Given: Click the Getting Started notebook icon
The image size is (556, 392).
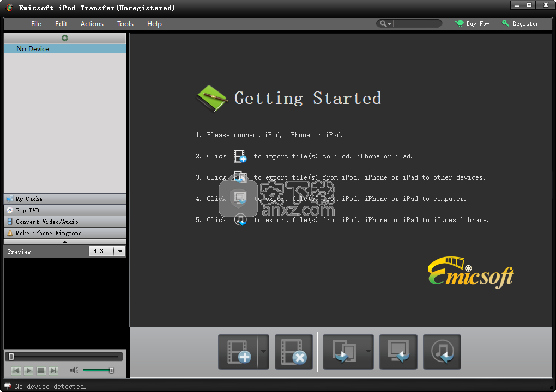Looking at the screenshot, I should point(211,99).
